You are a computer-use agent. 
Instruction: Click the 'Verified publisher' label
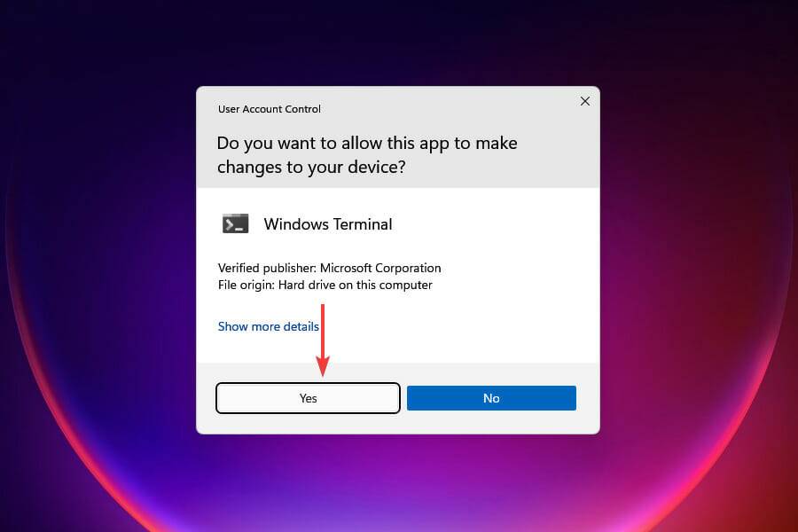(x=267, y=268)
